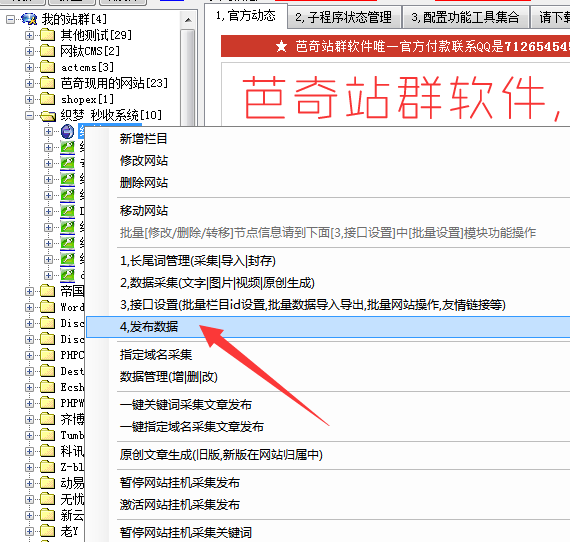
Task: Expand the 齐博 folder node
Action: click(x=29, y=419)
